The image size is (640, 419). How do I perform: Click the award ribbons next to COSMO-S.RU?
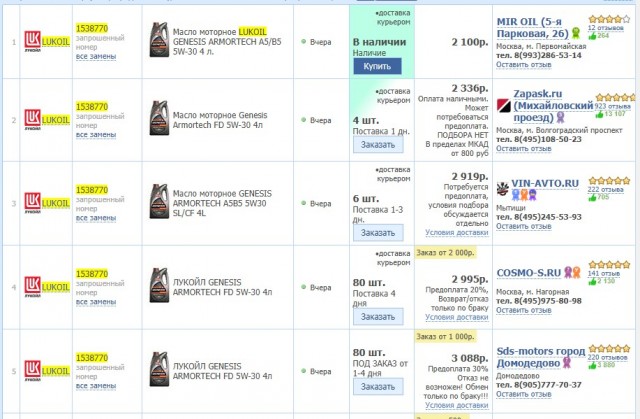click(x=572, y=272)
